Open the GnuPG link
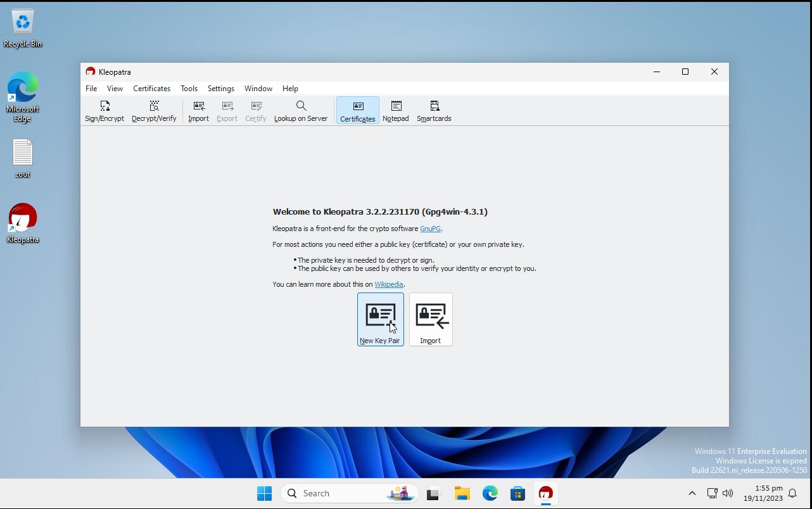The image size is (812, 509). point(430,229)
